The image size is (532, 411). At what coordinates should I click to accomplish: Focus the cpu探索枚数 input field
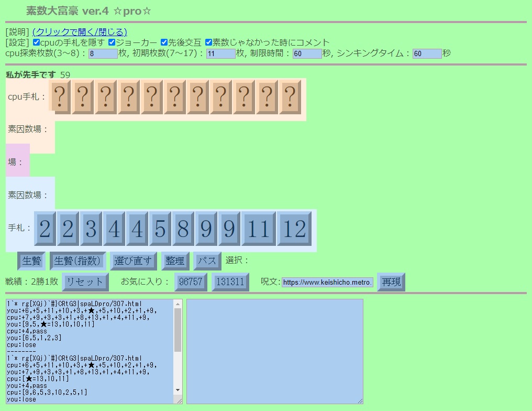(x=103, y=53)
